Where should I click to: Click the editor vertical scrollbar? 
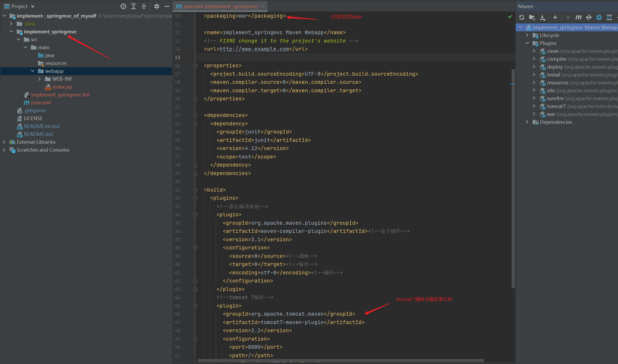tap(513, 179)
